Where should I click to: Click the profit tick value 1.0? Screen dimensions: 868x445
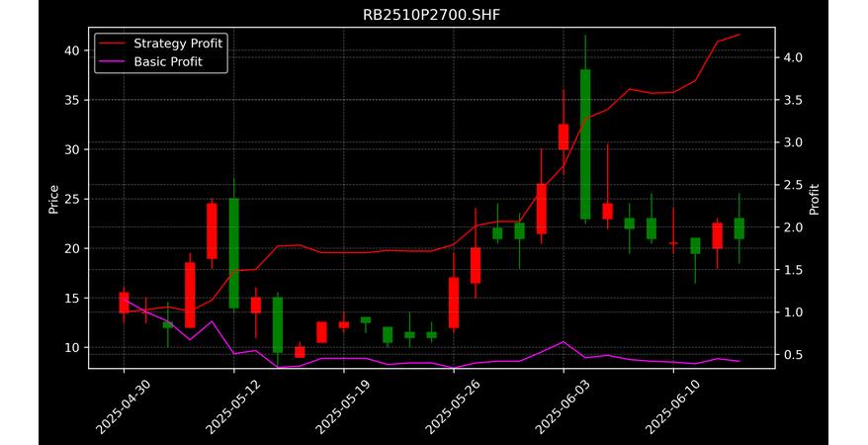pyautogui.click(x=792, y=312)
